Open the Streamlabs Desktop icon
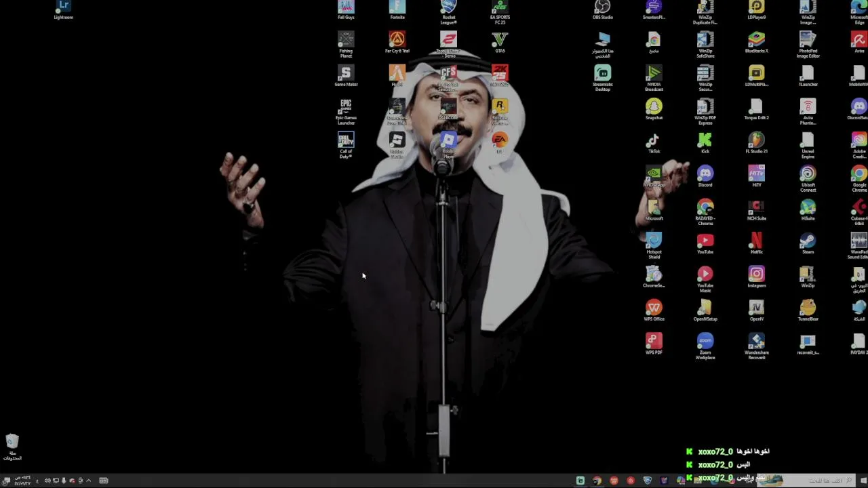The width and height of the screenshot is (868, 488). [602, 78]
